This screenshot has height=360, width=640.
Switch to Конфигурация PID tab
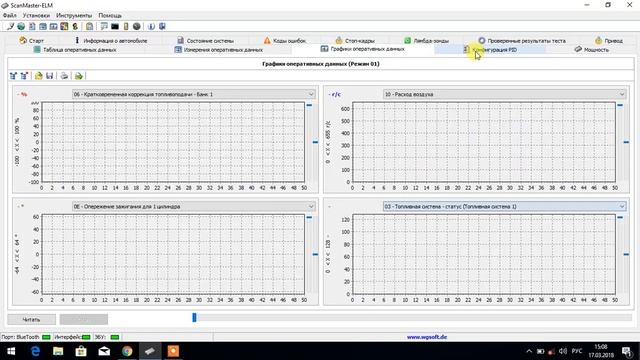pos(490,50)
